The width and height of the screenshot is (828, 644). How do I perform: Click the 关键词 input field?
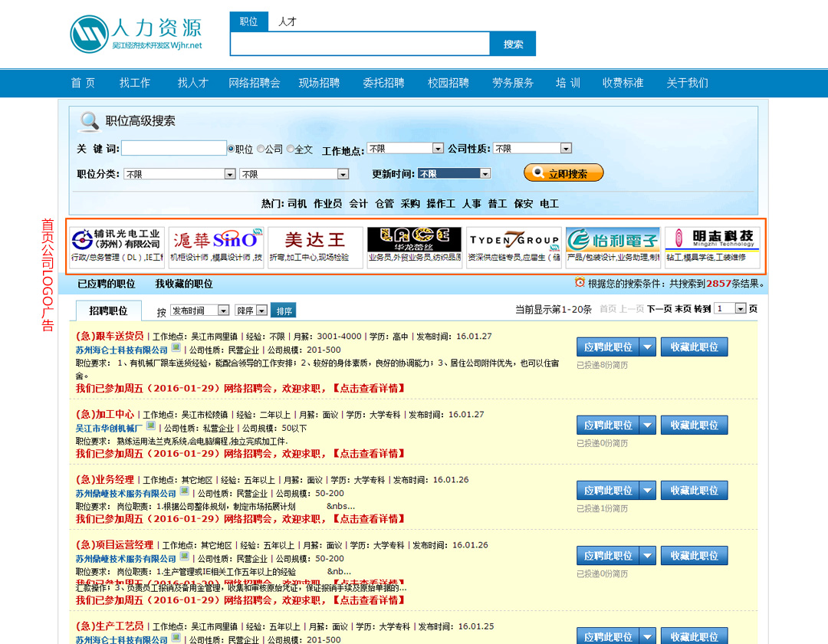pyautogui.click(x=173, y=149)
